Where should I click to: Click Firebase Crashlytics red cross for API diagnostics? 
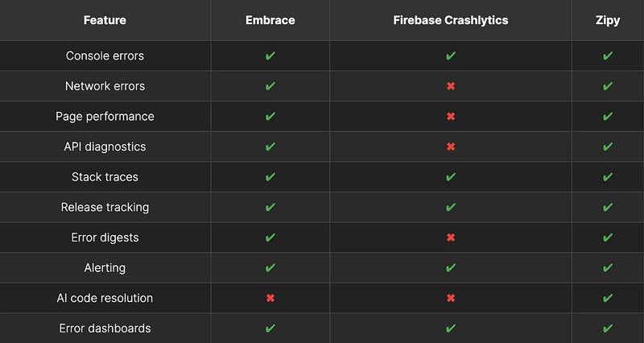[x=451, y=147]
